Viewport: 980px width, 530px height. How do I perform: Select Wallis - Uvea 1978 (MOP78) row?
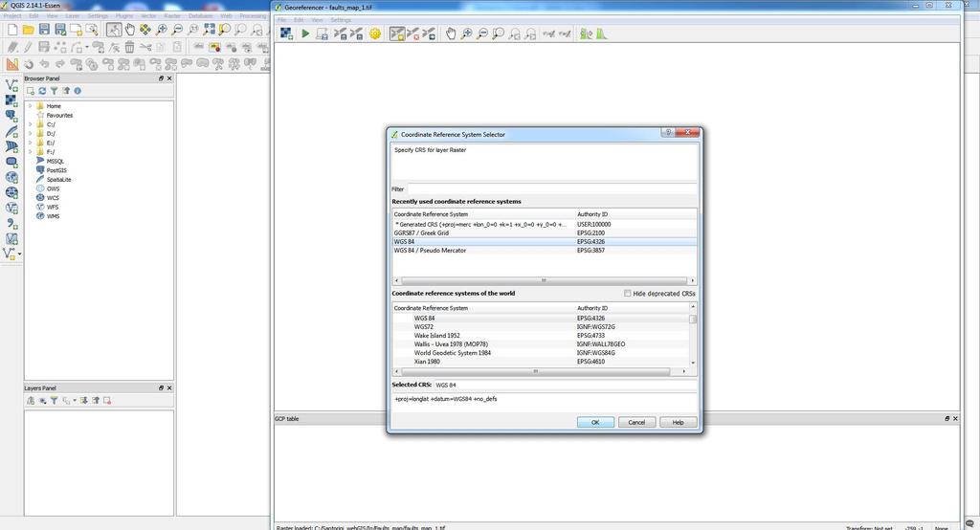tap(541, 344)
